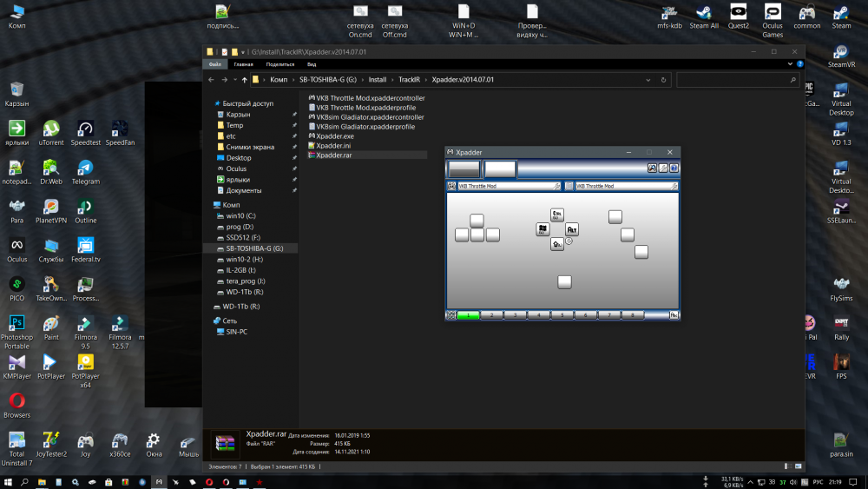
Task: Switch to Xpadder set 1 green button
Action: click(468, 315)
